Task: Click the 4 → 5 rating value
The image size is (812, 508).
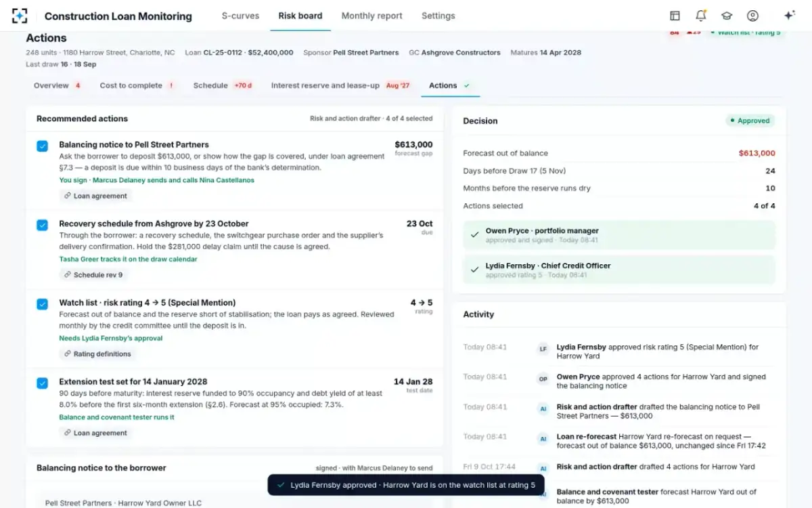Action: (422, 303)
